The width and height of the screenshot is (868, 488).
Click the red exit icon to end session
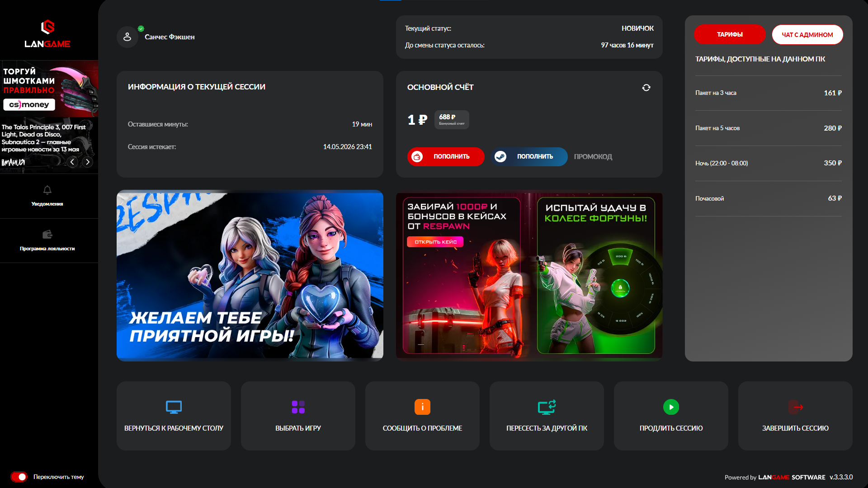tap(796, 407)
